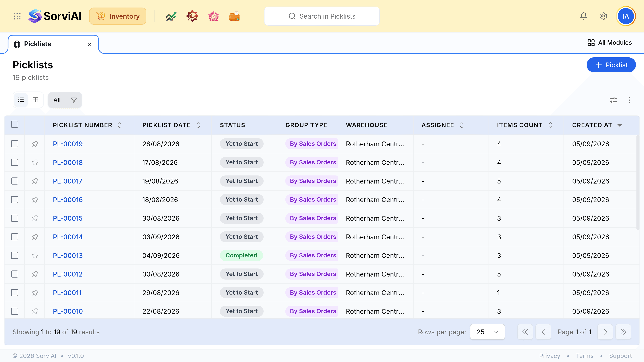The width and height of the screenshot is (644, 362).
Task: Switch to list view
Action: (x=21, y=100)
